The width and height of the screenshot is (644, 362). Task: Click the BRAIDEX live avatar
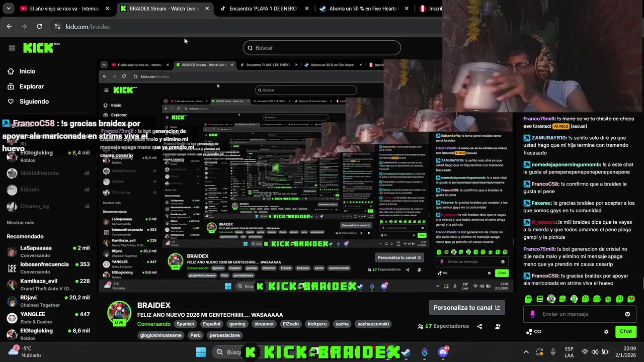click(x=119, y=313)
